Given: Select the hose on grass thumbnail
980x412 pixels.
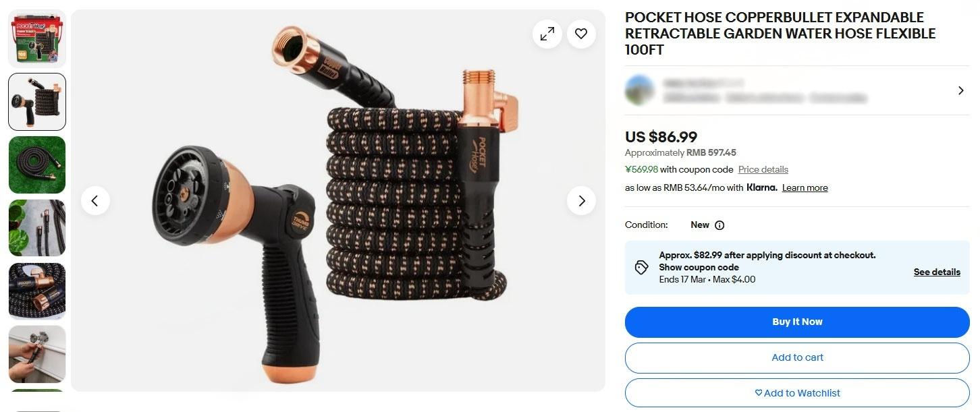Looking at the screenshot, I should (x=37, y=165).
